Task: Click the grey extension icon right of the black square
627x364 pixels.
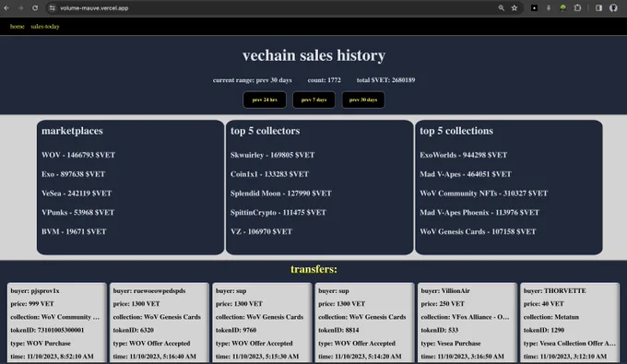Action: pyautogui.click(x=549, y=8)
